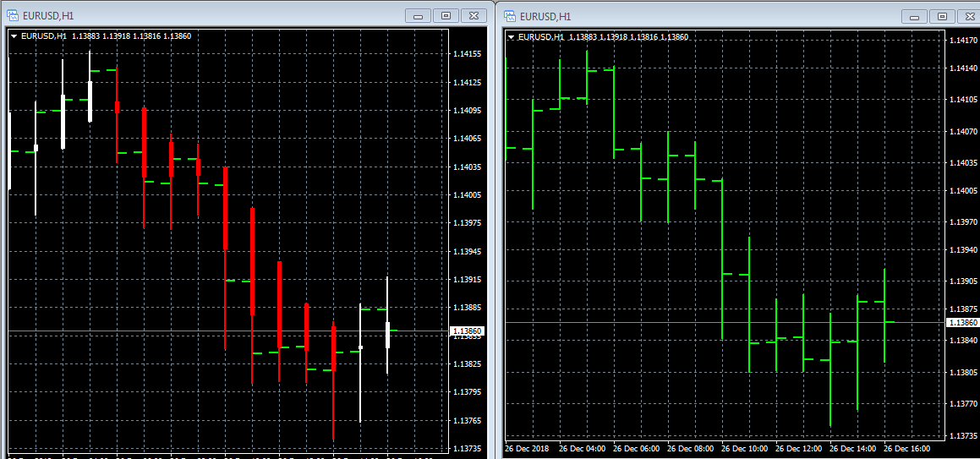
Task: Restore the right bar chart window size
Action: (942, 16)
